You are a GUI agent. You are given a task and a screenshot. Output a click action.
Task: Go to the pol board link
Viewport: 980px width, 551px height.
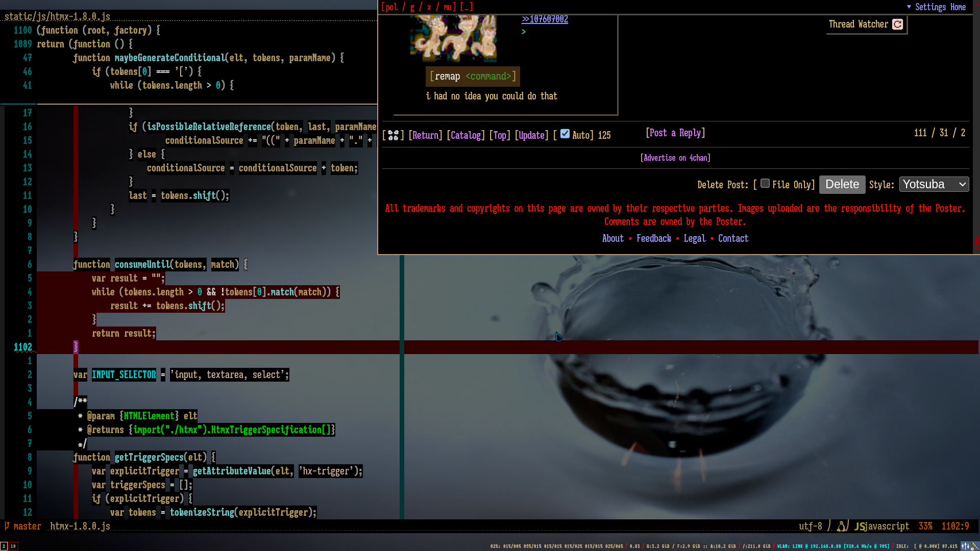point(391,7)
